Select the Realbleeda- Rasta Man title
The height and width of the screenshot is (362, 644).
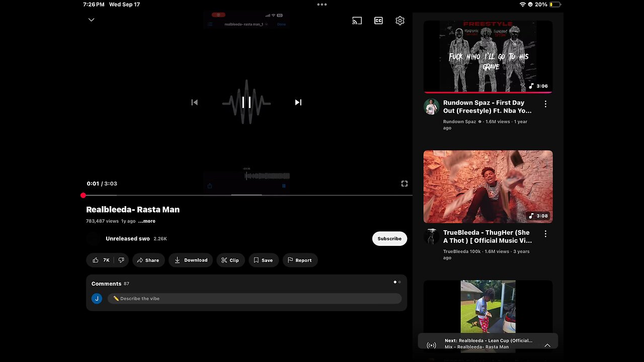(x=133, y=210)
